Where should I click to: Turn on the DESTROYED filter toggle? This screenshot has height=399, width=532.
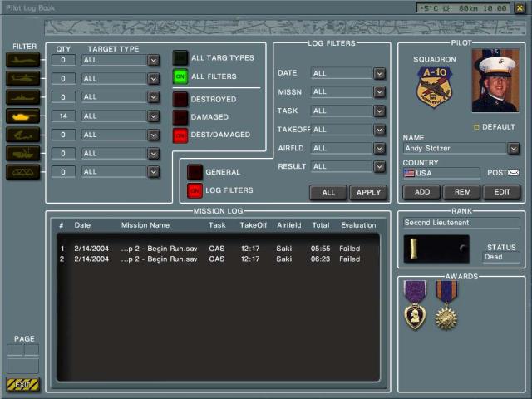tap(180, 99)
